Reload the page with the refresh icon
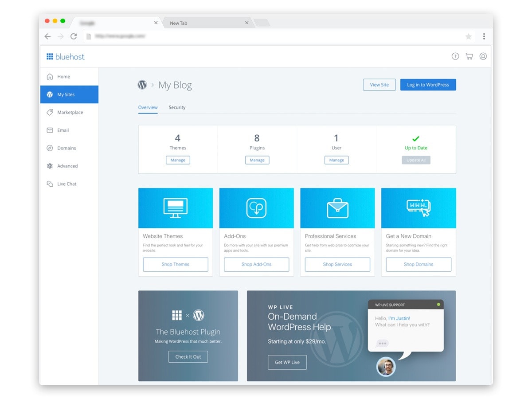The height and width of the screenshot is (399, 532). tap(74, 36)
